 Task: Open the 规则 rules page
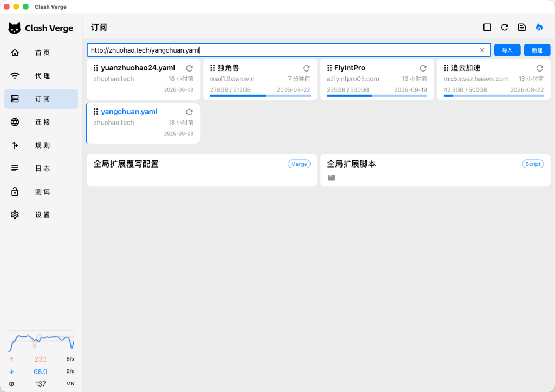41,145
